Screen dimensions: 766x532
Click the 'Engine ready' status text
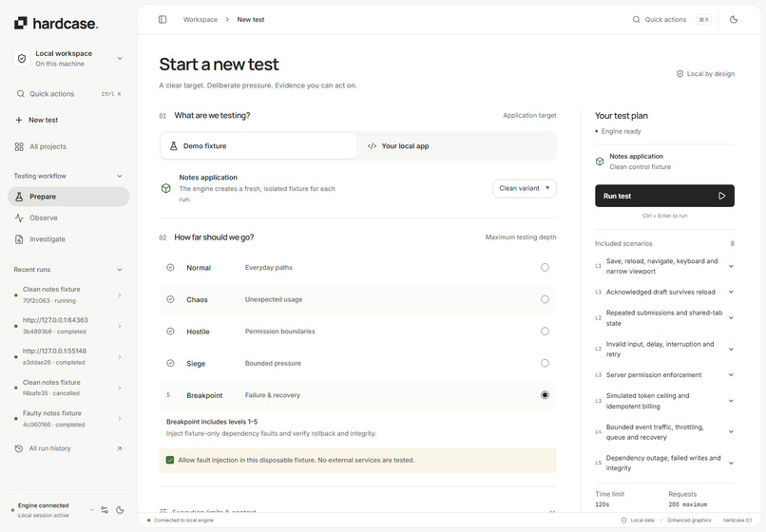pyautogui.click(x=621, y=131)
